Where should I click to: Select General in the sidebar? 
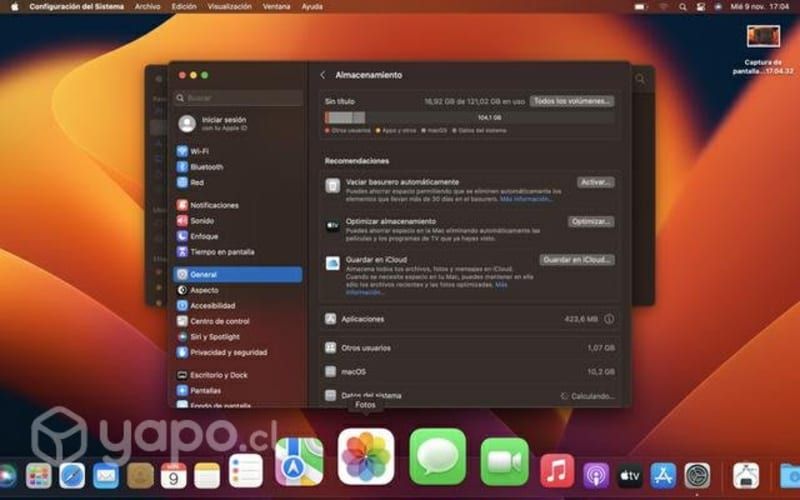coord(238,274)
